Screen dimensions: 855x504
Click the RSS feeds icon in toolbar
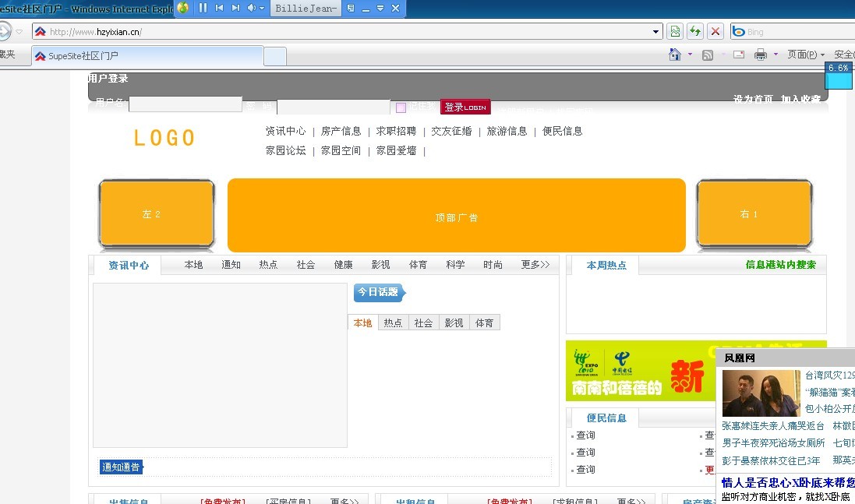point(708,55)
